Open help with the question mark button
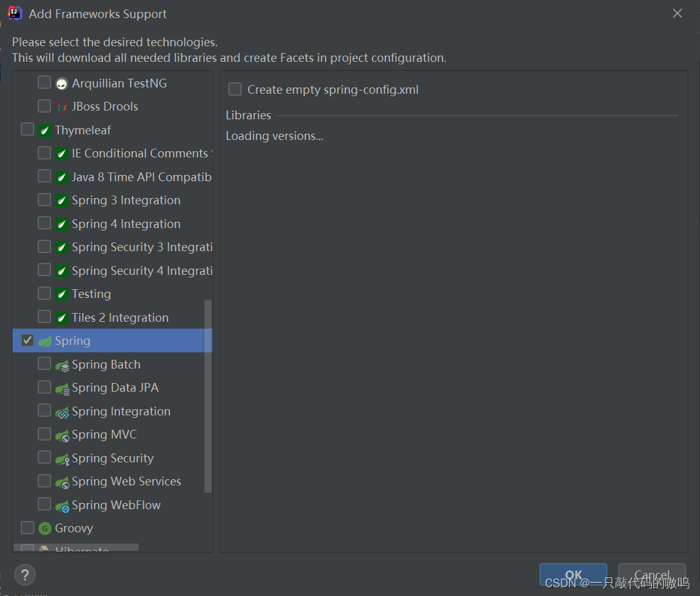Image resolution: width=700 pixels, height=596 pixels. 25,575
